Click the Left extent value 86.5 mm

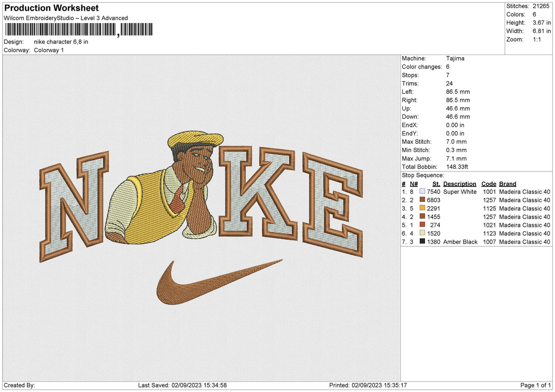[x=458, y=92]
